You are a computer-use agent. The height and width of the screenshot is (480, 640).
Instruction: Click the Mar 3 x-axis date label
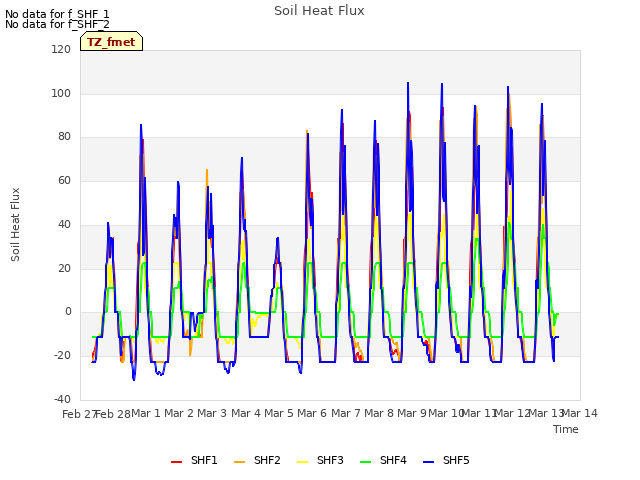(212, 413)
